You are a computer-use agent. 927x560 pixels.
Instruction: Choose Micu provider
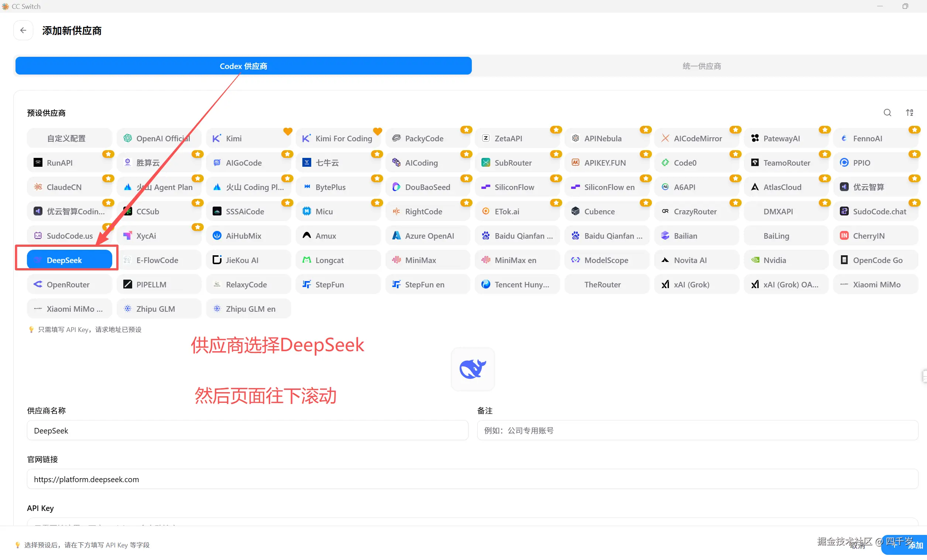click(338, 212)
